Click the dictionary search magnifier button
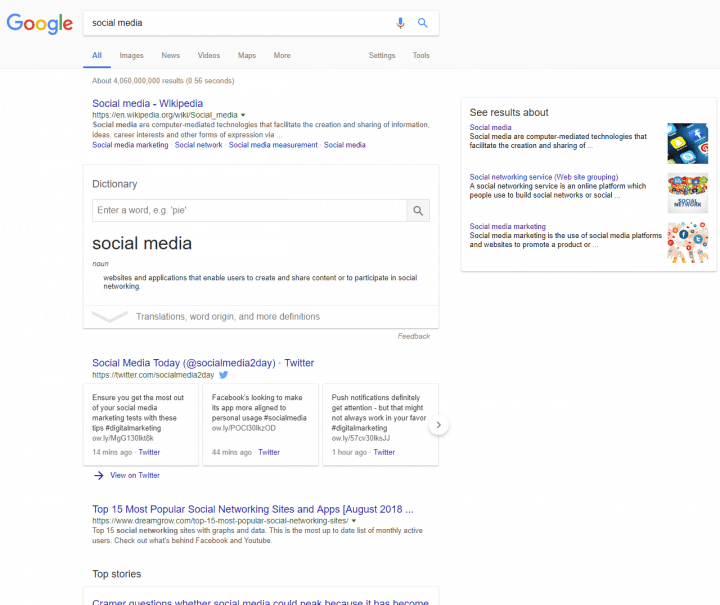The height and width of the screenshot is (605, 720). (418, 211)
